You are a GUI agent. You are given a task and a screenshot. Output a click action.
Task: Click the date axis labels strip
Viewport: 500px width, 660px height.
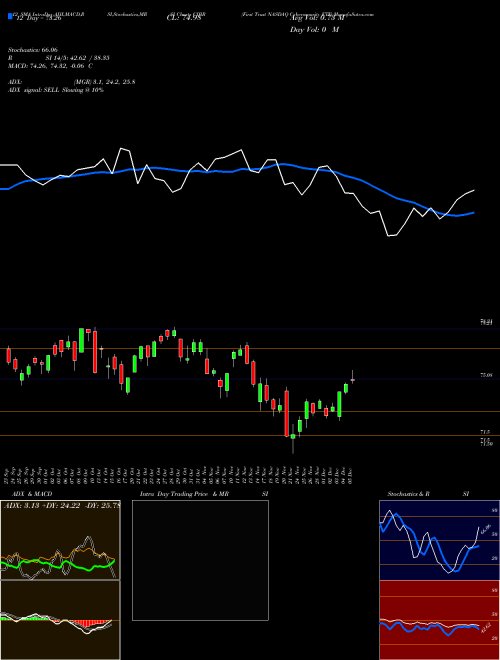[179, 474]
